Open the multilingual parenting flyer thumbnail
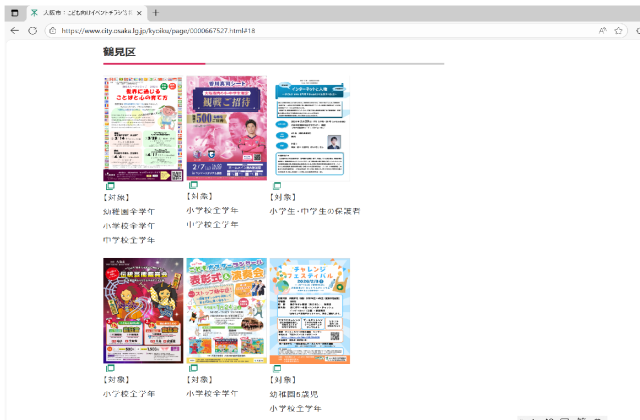The height and width of the screenshot is (420, 640). point(143,128)
